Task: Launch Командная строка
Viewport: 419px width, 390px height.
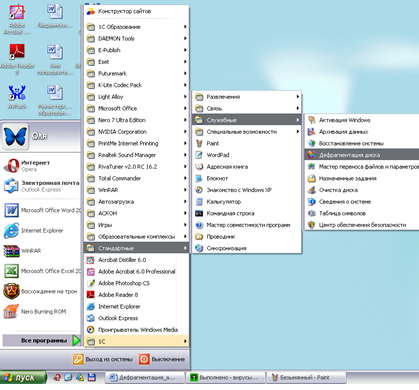Action: (x=247, y=213)
